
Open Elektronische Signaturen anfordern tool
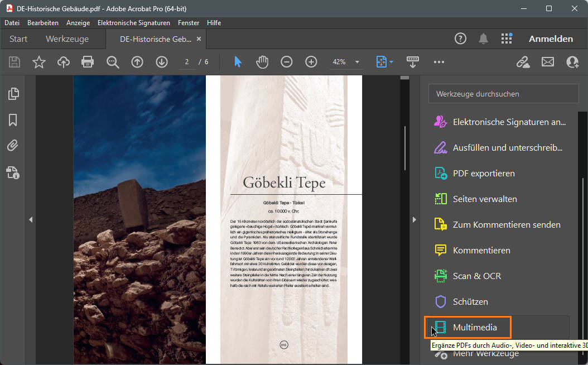point(499,122)
